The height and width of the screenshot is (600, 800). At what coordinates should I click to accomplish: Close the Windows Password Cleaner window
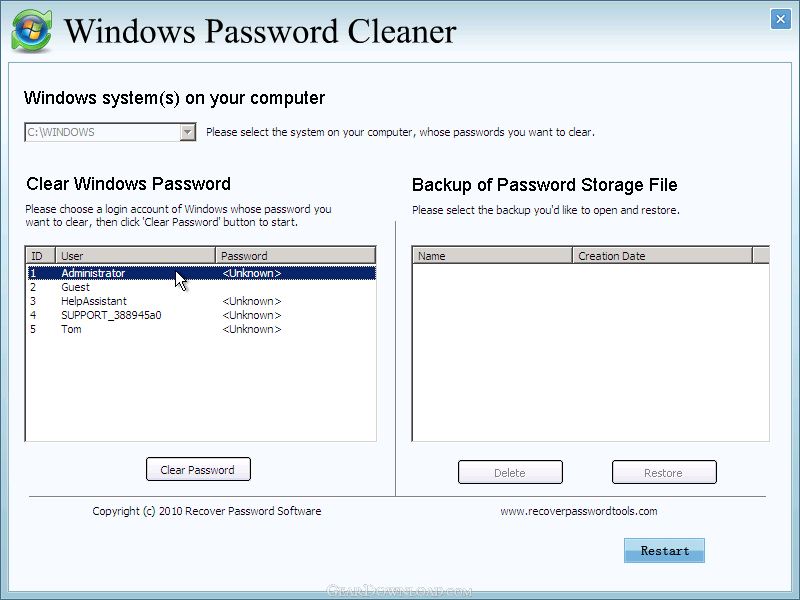[x=780, y=19]
